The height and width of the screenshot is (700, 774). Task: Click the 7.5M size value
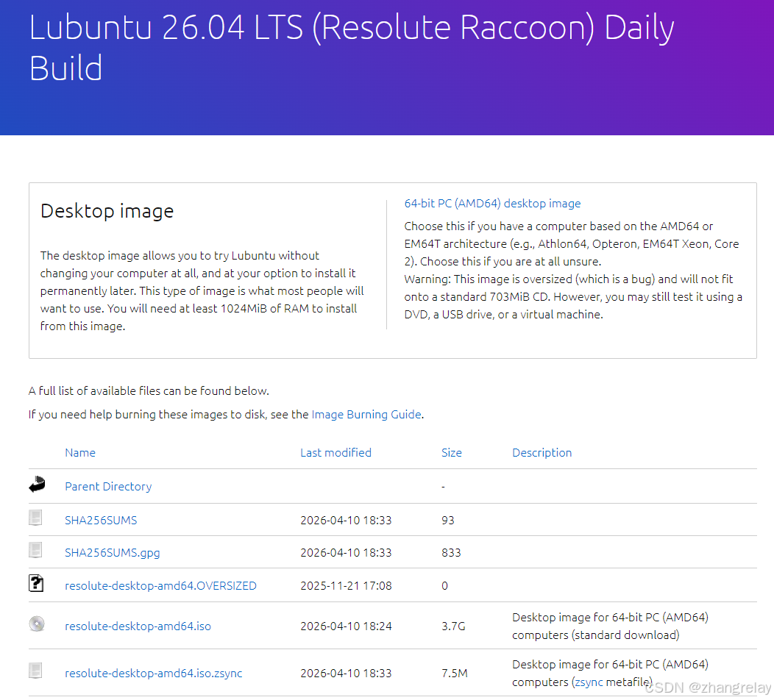tap(454, 674)
